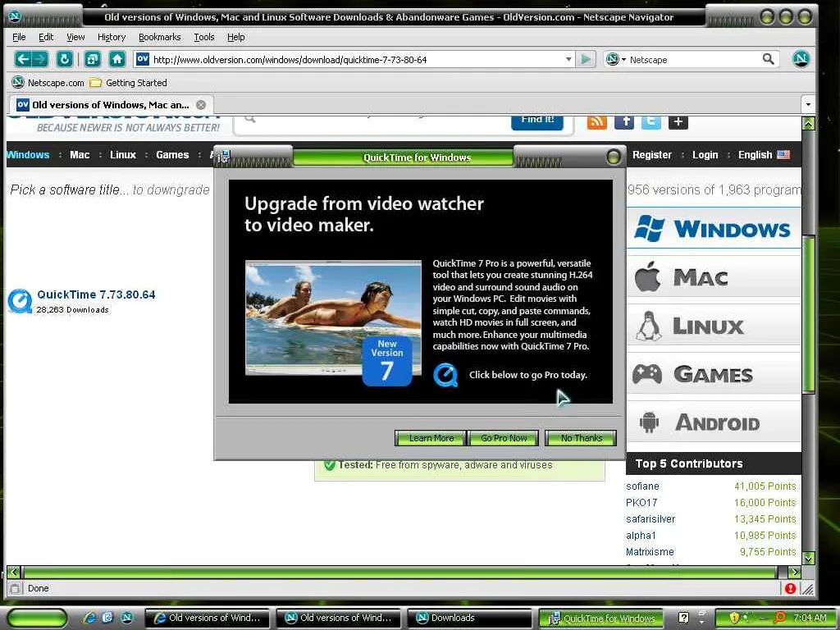840x630 pixels.
Task: Open the address bar URL dropdown arrow
Action: [x=568, y=59]
